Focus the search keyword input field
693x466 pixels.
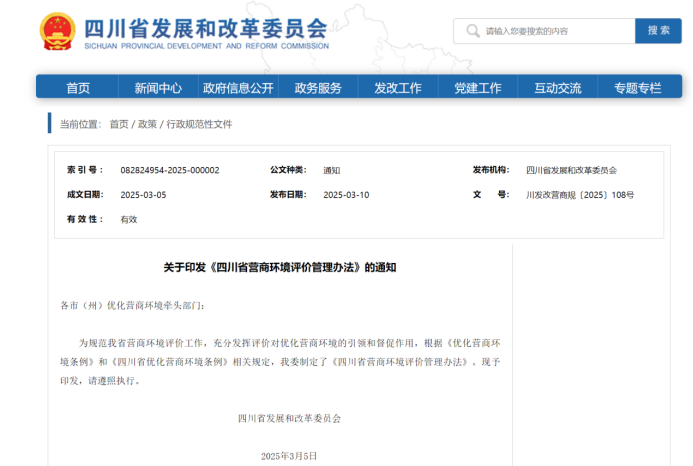(555, 31)
